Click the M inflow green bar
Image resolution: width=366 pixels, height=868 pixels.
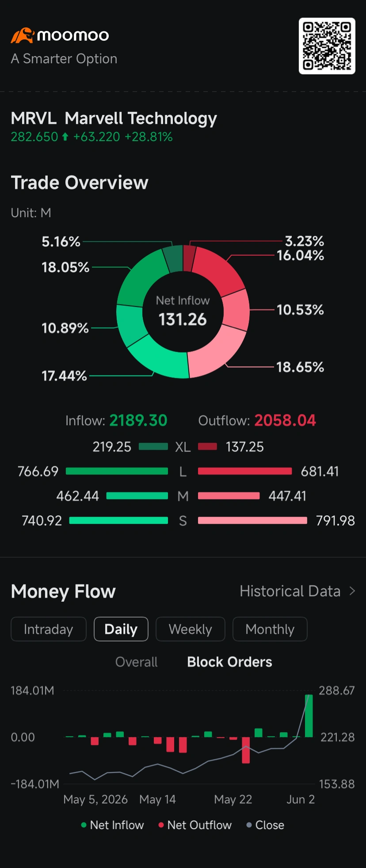click(137, 496)
